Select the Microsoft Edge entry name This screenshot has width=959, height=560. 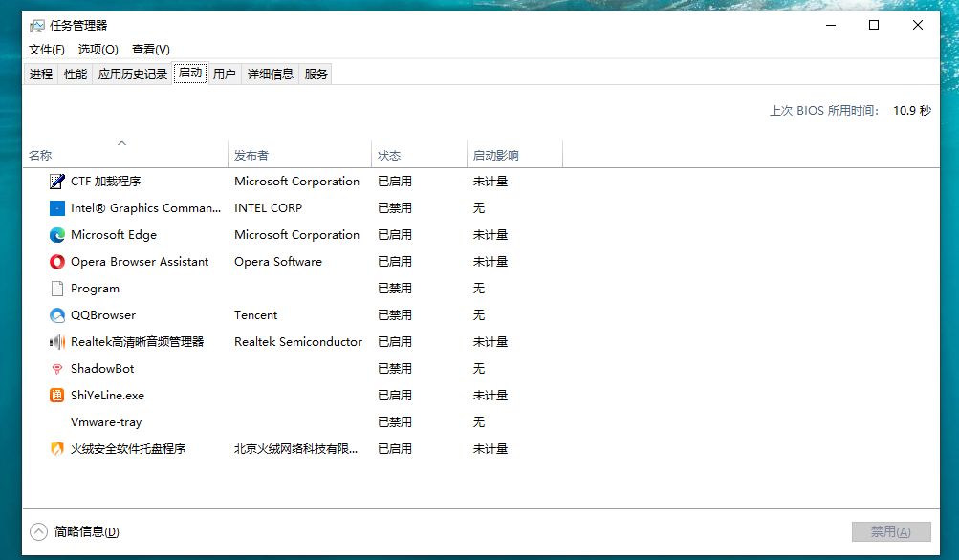[x=114, y=235]
